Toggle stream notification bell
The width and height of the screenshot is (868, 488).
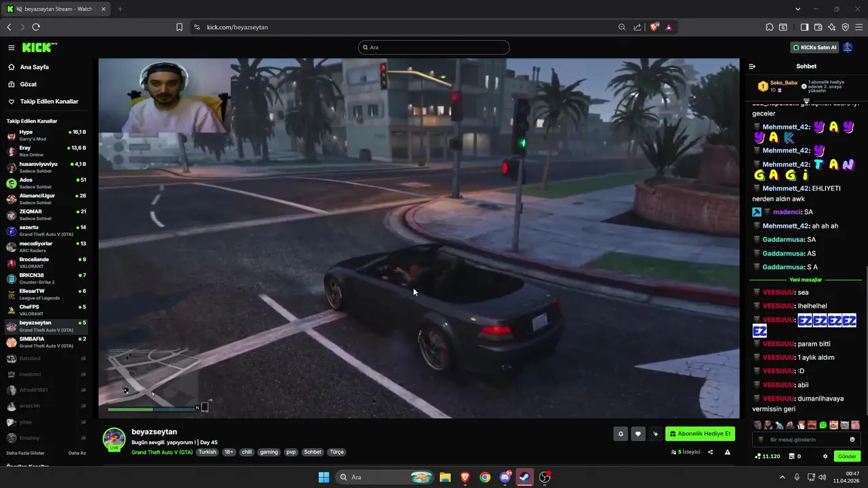[x=620, y=434]
